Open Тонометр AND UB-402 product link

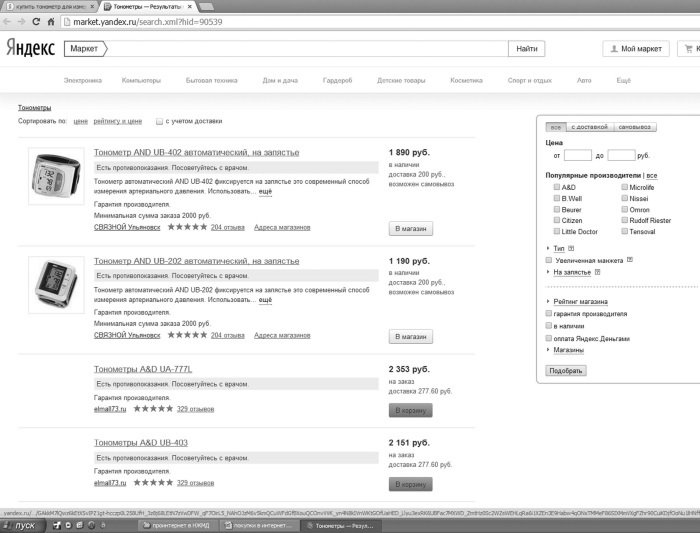[196, 152]
